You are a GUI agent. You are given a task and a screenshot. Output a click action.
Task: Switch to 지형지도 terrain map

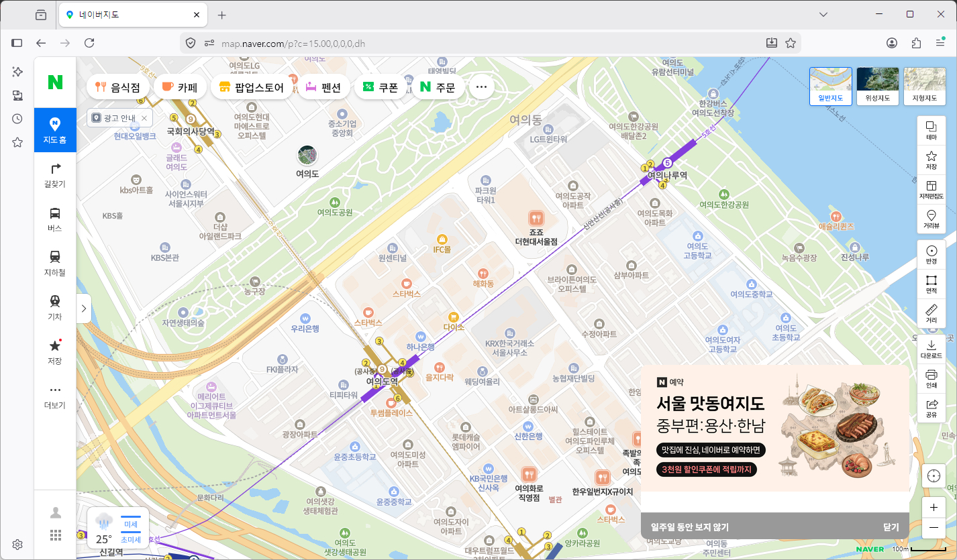pos(925,87)
